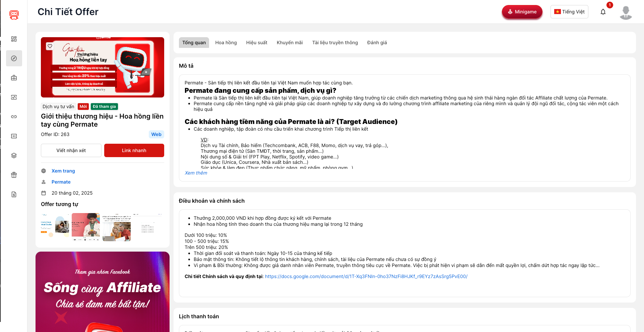Click the Permate robot logo

(14, 15)
